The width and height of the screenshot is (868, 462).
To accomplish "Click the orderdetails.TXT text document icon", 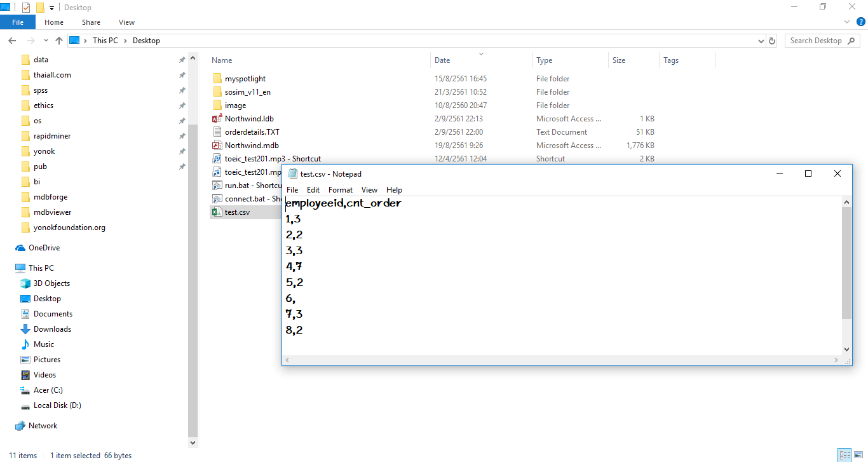I will [216, 132].
